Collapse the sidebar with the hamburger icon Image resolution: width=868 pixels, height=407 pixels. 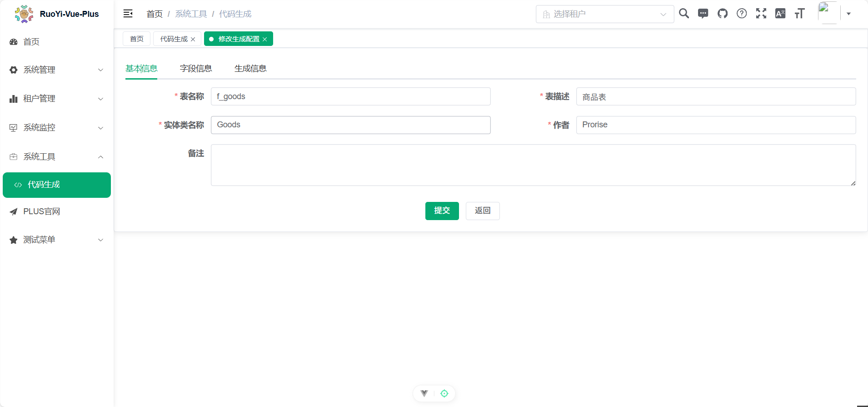[x=128, y=14]
